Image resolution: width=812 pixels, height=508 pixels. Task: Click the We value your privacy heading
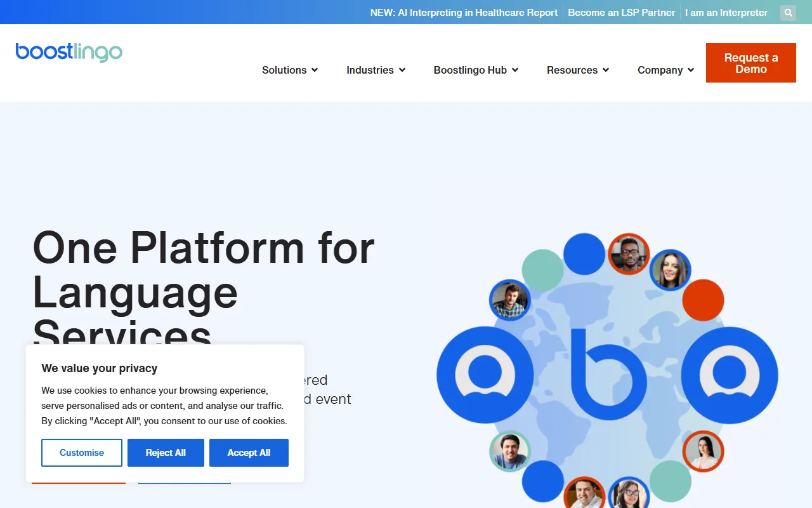pos(100,368)
